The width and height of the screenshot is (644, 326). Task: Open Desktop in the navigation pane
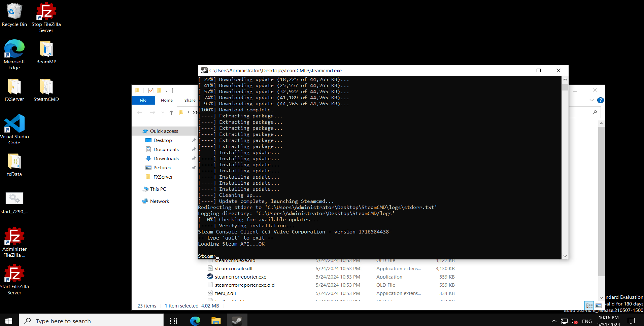click(x=163, y=140)
